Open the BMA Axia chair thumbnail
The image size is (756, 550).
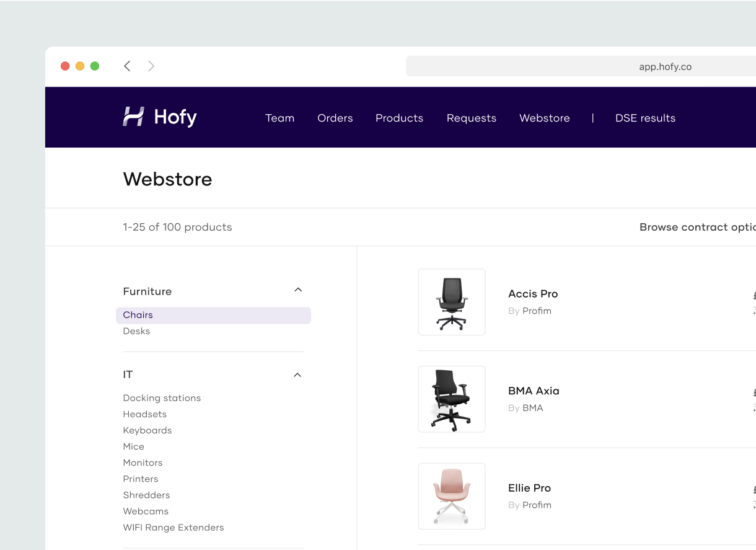coord(452,399)
